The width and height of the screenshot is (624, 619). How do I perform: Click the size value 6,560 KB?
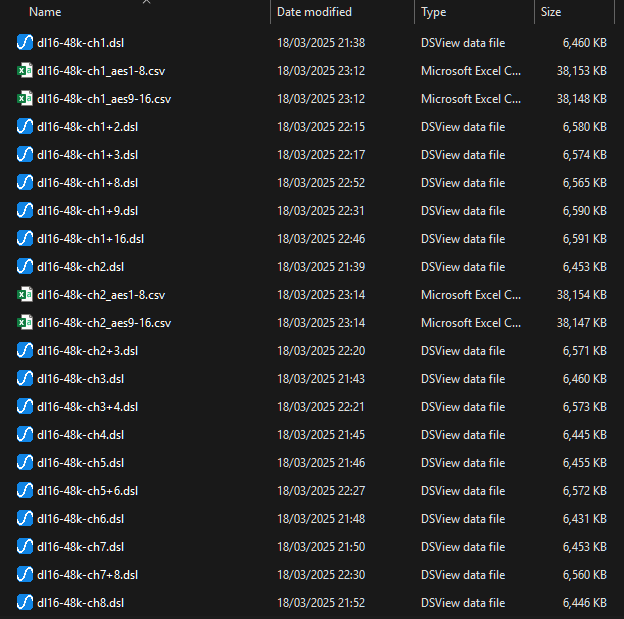tap(585, 574)
